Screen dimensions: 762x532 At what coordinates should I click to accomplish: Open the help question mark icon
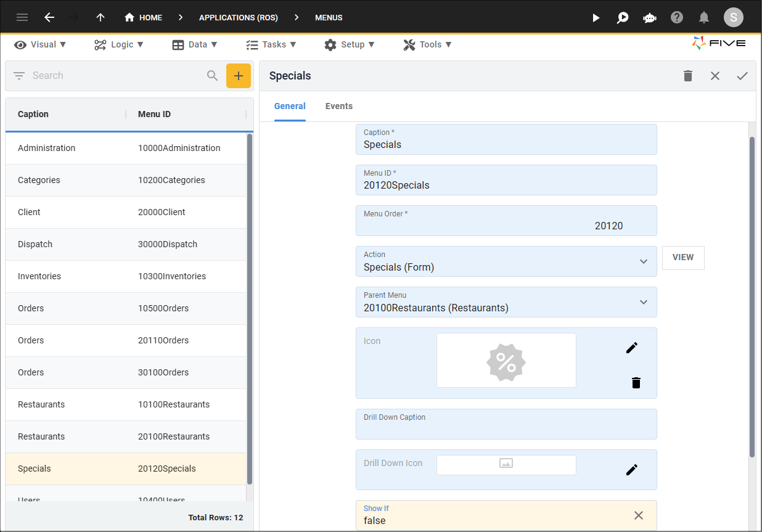click(x=677, y=17)
